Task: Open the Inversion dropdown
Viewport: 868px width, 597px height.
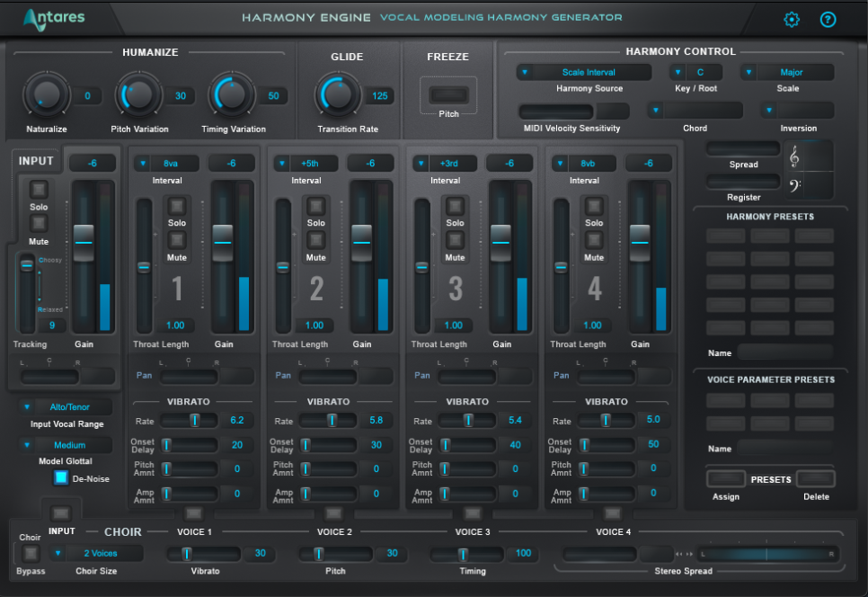Action: [798, 111]
